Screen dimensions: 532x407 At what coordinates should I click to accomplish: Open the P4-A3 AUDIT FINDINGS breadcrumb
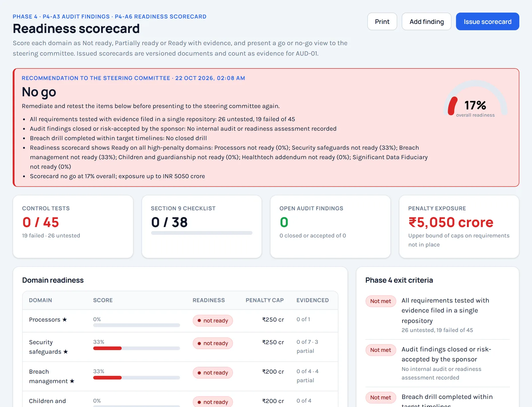pyautogui.click(x=76, y=17)
